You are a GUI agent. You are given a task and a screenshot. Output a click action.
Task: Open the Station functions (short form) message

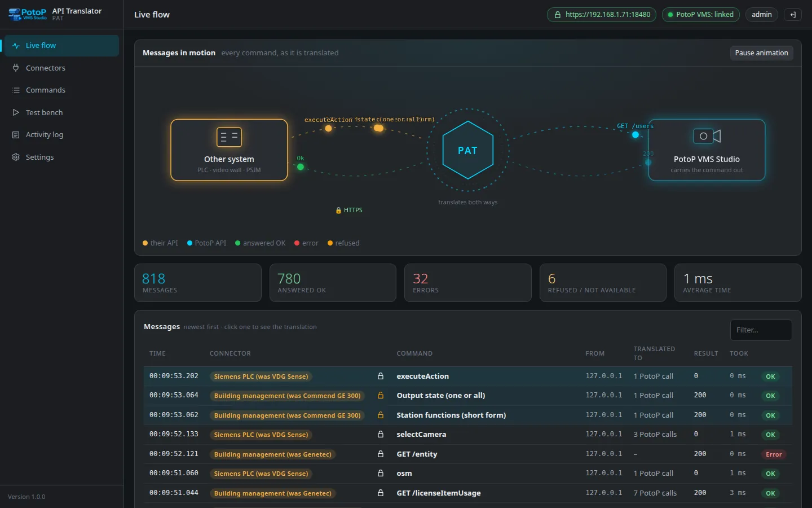point(468,415)
